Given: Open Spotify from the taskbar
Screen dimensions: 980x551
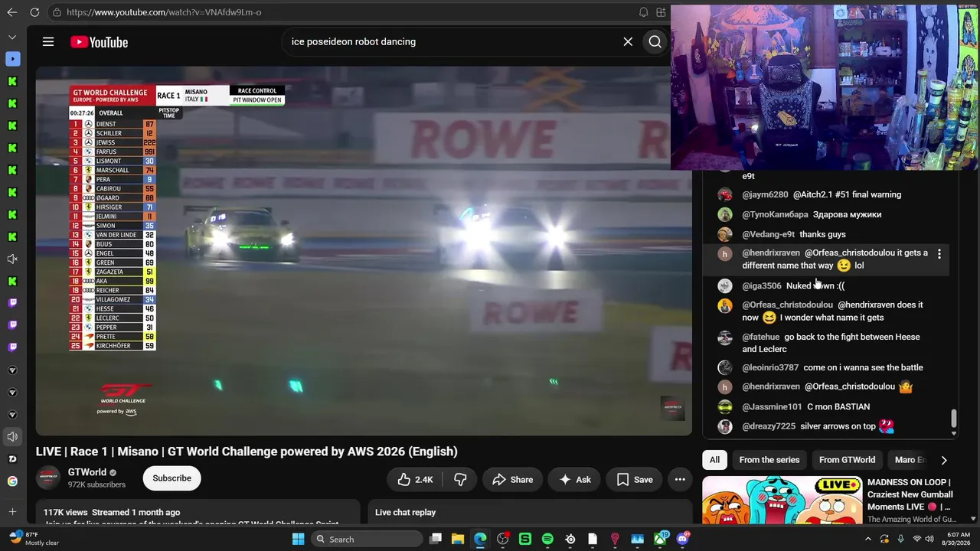Looking at the screenshot, I should click(547, 539).
